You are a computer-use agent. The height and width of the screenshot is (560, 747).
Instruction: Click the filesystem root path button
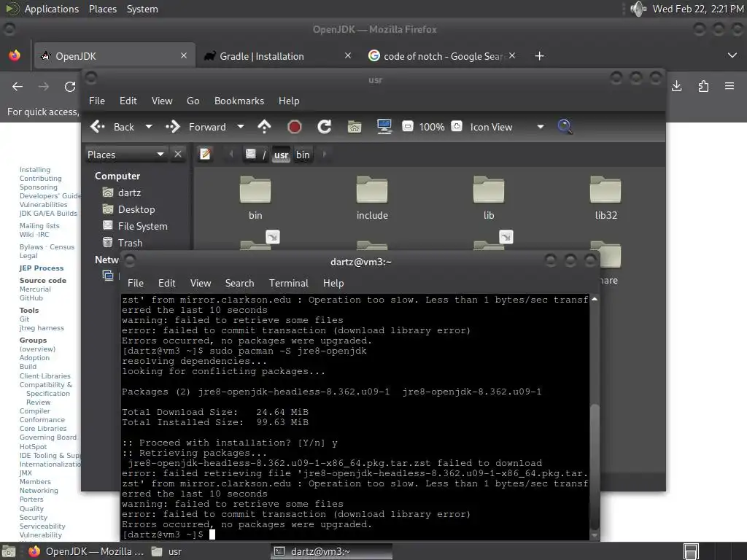(256, 155)
